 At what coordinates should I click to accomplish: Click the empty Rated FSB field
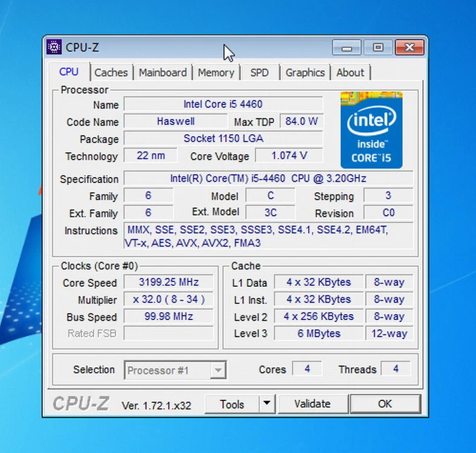click(x=169, y=333)
